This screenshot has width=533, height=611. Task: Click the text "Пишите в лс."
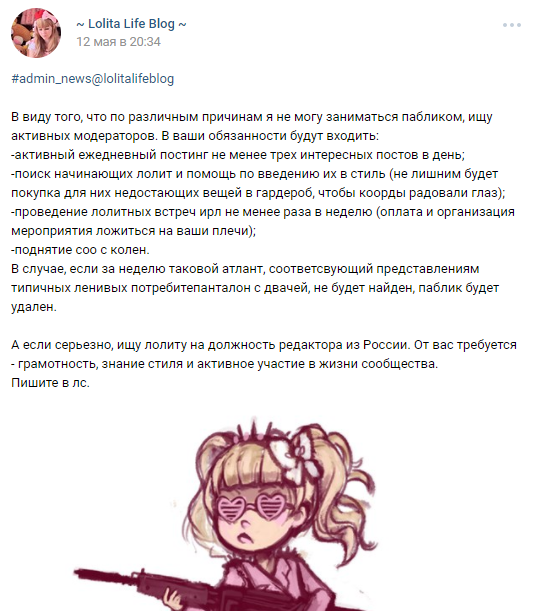point(50,383)
